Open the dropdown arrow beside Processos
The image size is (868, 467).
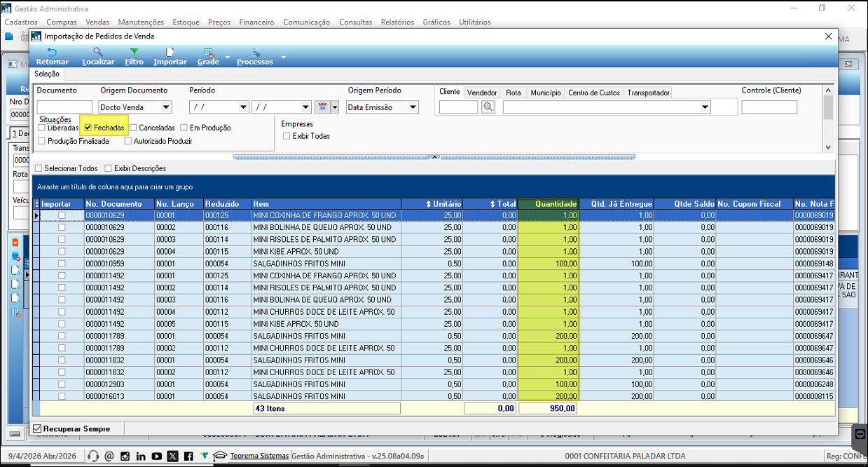click(x=283, y=57)
